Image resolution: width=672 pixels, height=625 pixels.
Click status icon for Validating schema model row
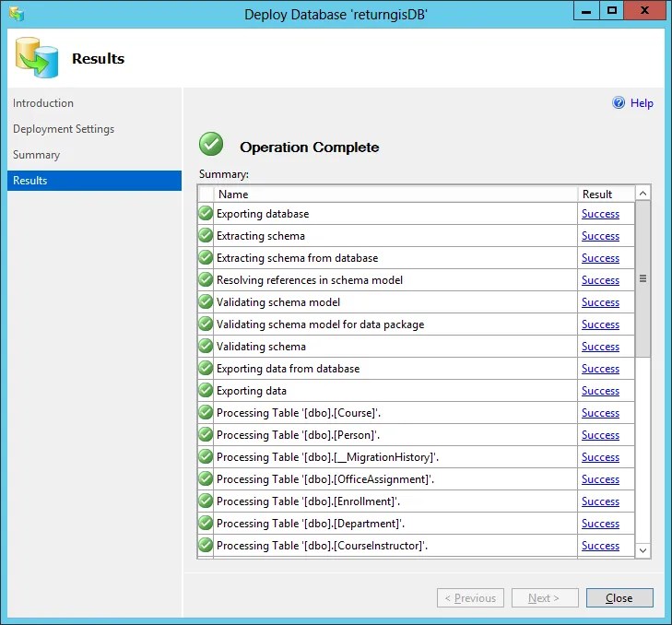[x=206, y=301]
